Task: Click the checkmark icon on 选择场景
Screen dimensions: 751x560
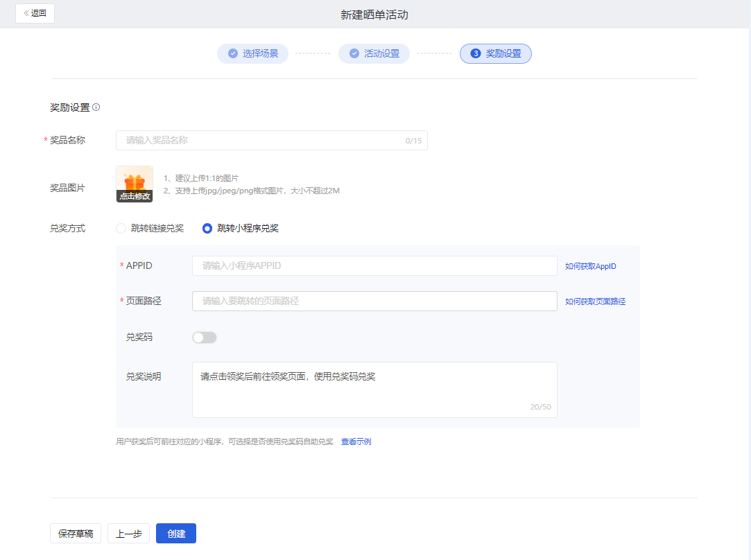Action: [233, 53]
